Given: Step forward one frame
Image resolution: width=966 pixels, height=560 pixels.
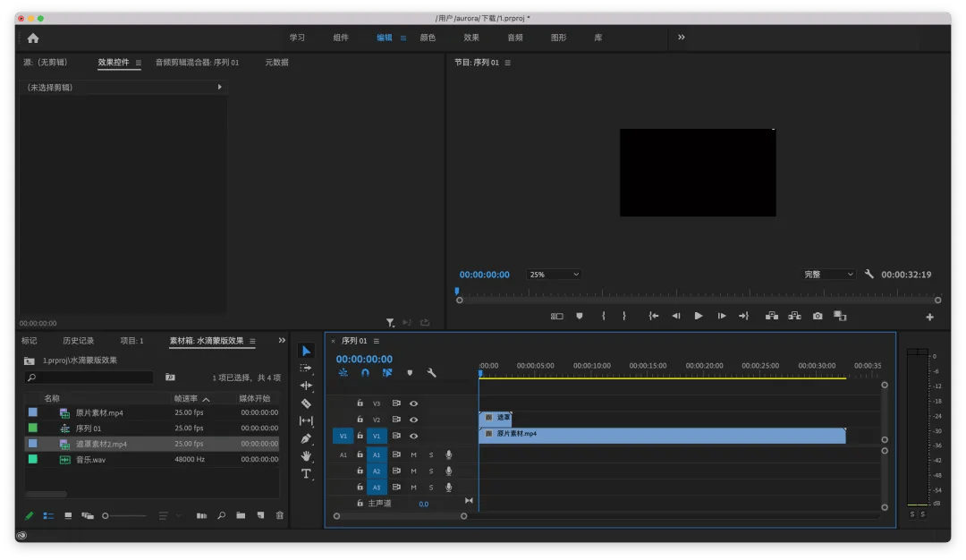Looking at the screenshot, I should pyautogui.click(x=722, y=316).
